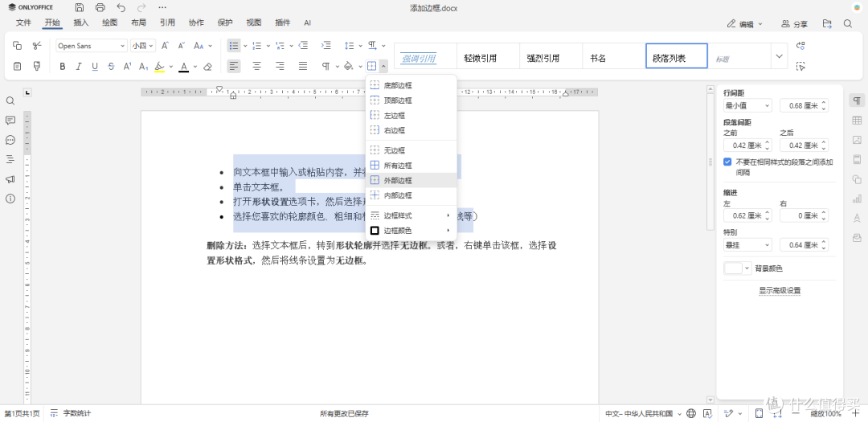Click the Print icon in title bar

pos(100,8)
